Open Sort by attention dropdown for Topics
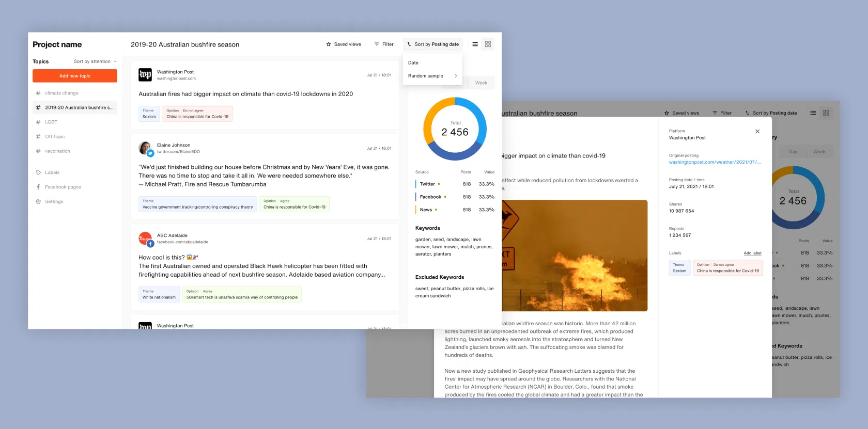Viewport: 868px width, 429px height. (x=95, y=61)
